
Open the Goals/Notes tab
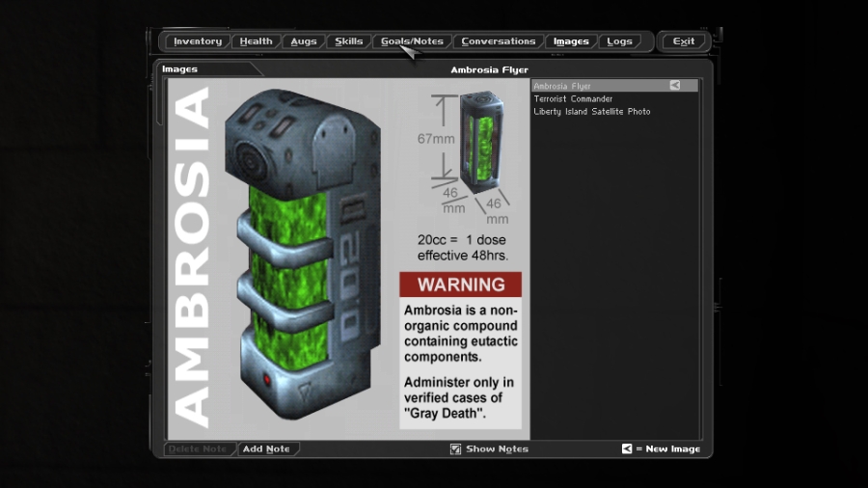(412, 41)
